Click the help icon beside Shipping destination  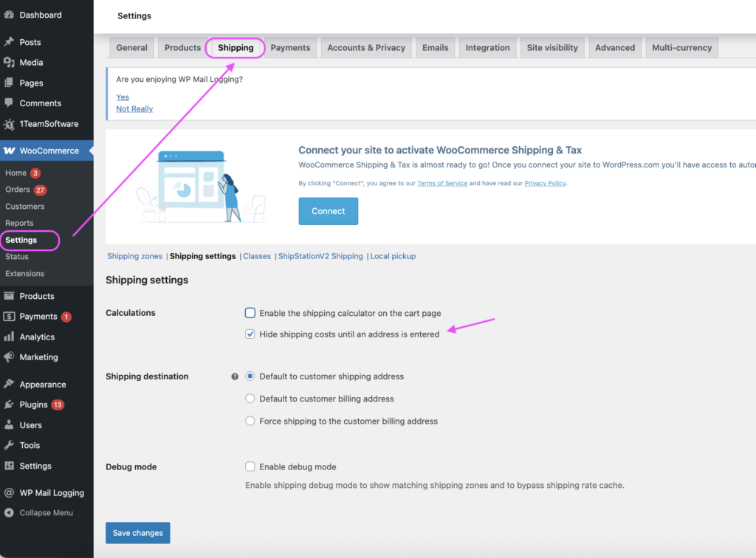point(235,376)
